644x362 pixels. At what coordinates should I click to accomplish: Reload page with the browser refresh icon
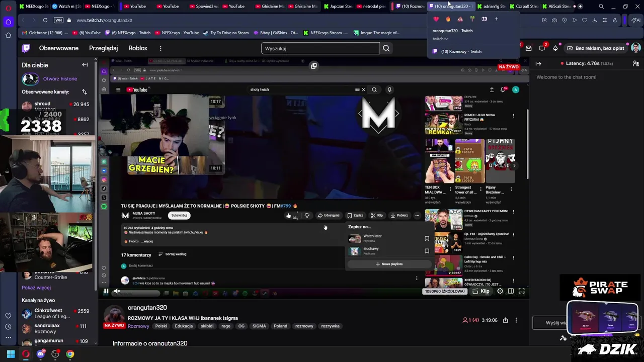click(x=45, y=20)
